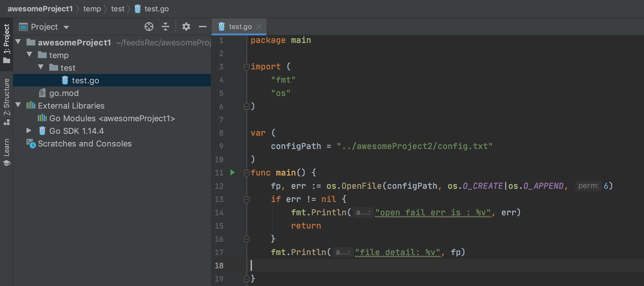Select Go Modules <awesomeProject1> entry
Screen dimensions: 644x286
point(112,118)
